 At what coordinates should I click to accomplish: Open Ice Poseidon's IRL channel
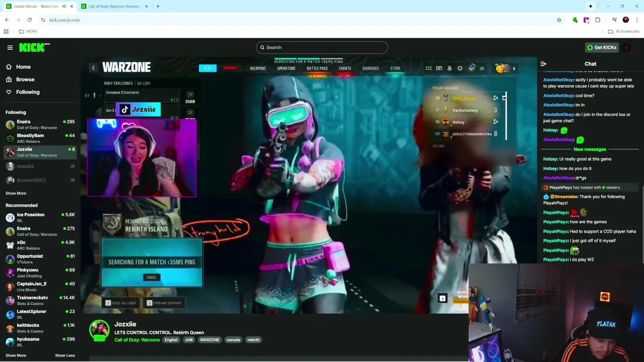(40, 217)
